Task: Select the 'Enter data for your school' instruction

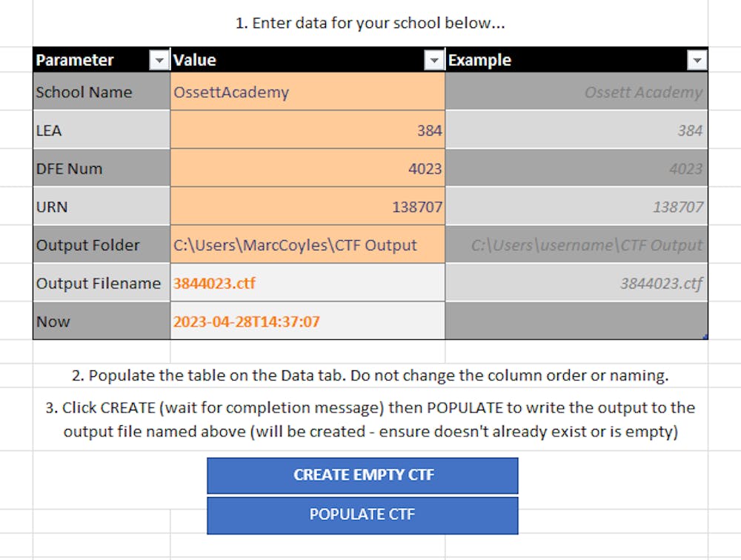Action: (x=370, y=23)
